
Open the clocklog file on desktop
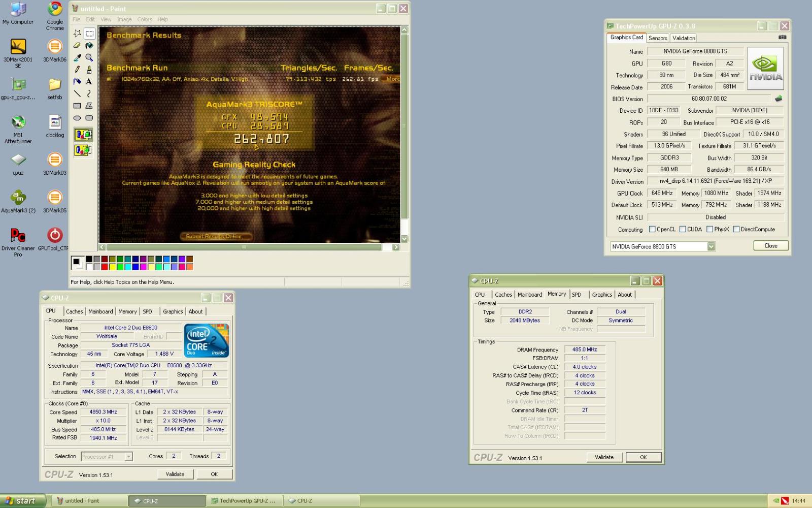(55, 126)
